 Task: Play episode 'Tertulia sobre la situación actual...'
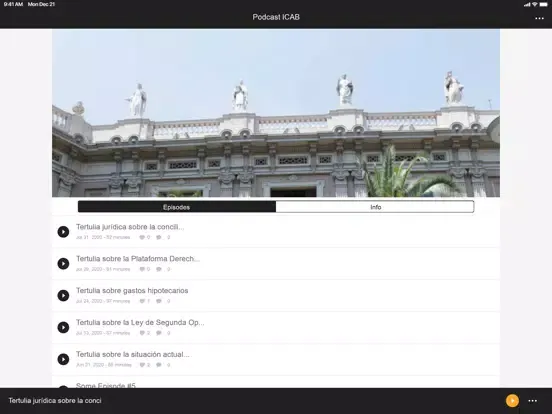pos(63,359)
